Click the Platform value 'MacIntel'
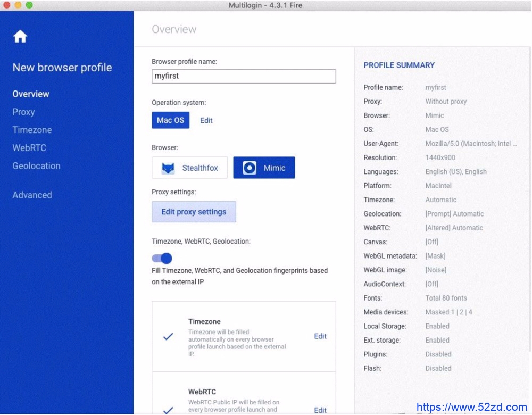 click(x=438, y=186)
